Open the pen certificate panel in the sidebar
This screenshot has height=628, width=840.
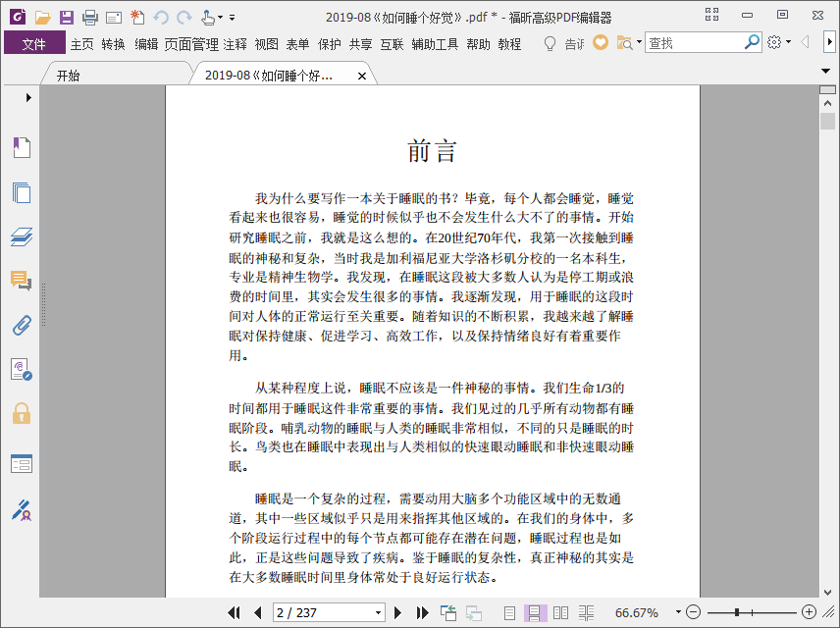22,510
